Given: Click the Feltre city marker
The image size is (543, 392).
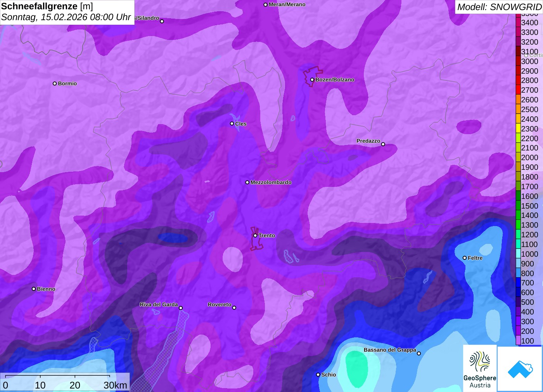Looking at the screenshot, I should (x=465, y=258).
